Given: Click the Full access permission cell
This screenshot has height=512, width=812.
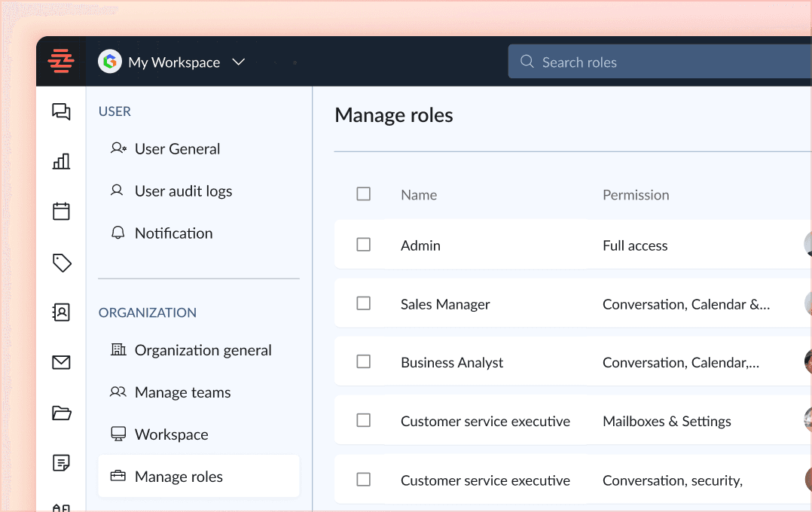Looking at the screenshot, I should pyautogui.click(x=635, y=245).
